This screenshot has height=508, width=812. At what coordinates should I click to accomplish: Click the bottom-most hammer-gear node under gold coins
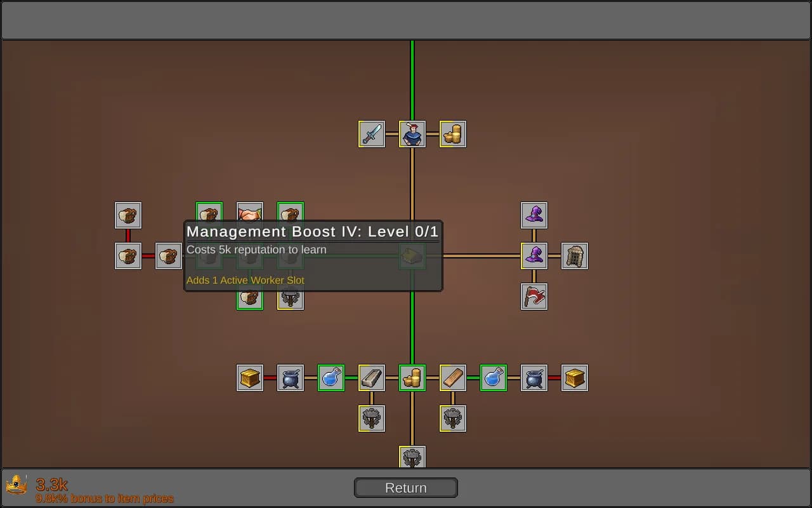[x=412, y=457]
